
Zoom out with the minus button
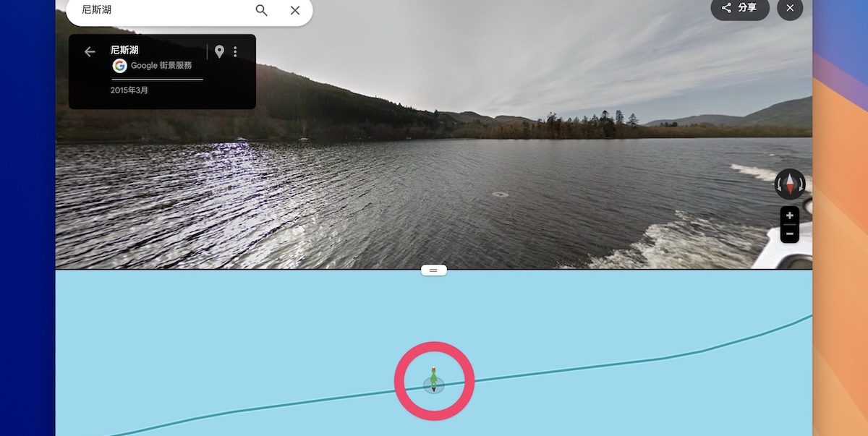tap(790, 234)
